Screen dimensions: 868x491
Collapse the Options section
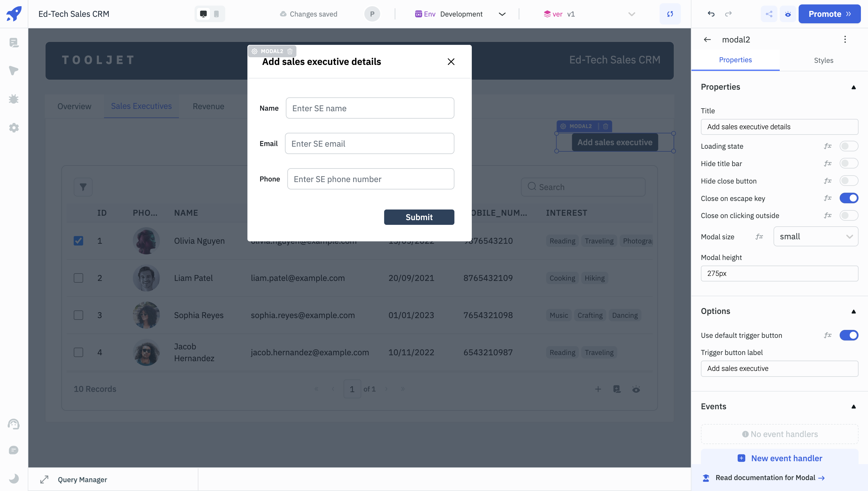point(854,311)
